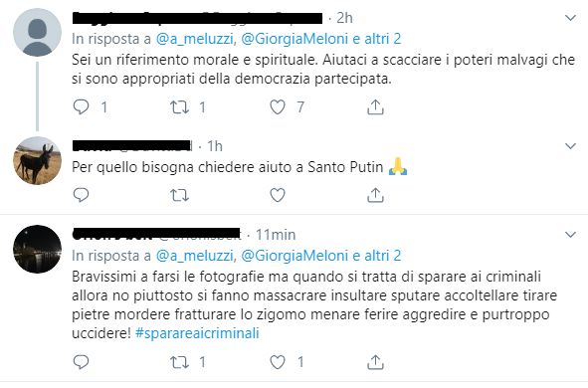Screen dimensions: 588x388
Task: Like the #sparareaicriminali tweet
Action: (x=278, y=362)
